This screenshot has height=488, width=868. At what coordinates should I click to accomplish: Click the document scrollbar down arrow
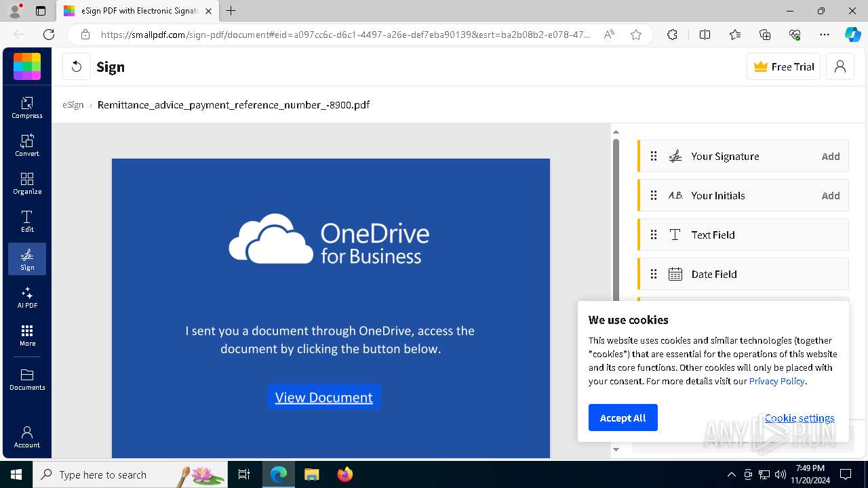point(616,449)
